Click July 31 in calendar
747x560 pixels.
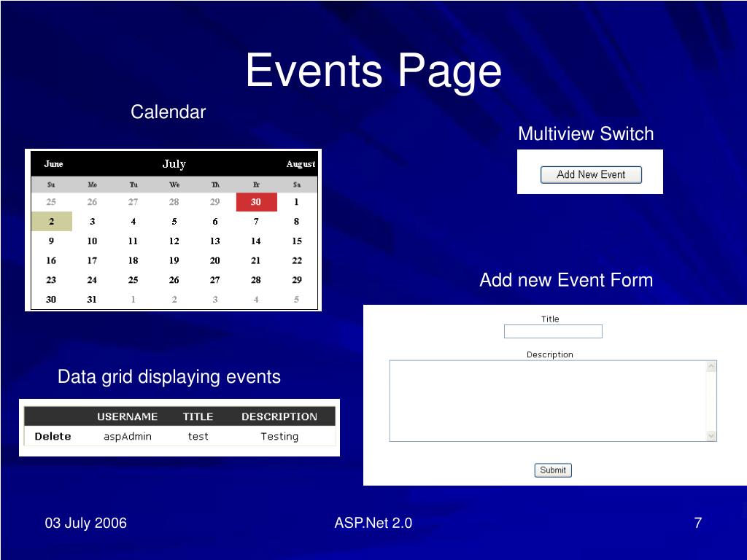pyautogui.click(x=92, y=300)
